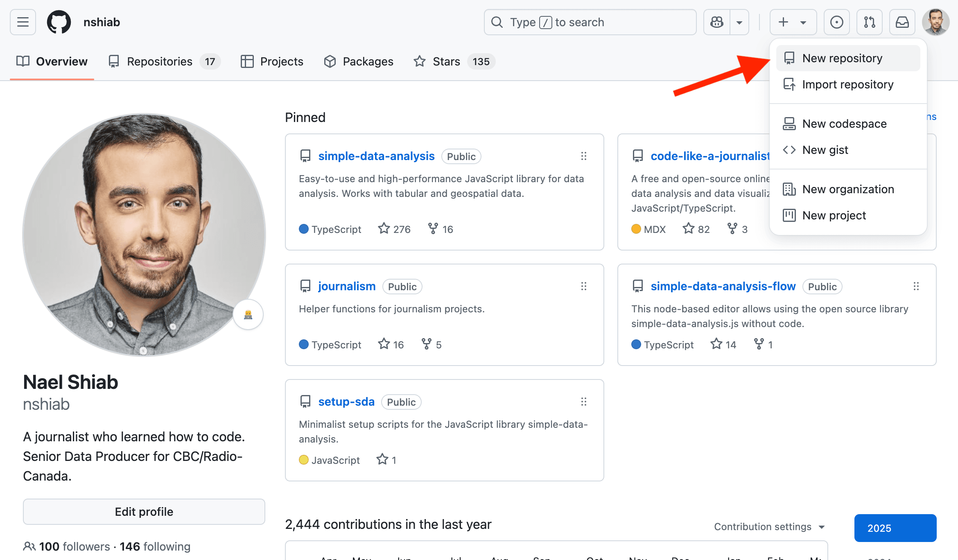Grab the drag handle on setup-sda card
The image size is (958, 560).
pyautogui.click(x=584, y=402)
